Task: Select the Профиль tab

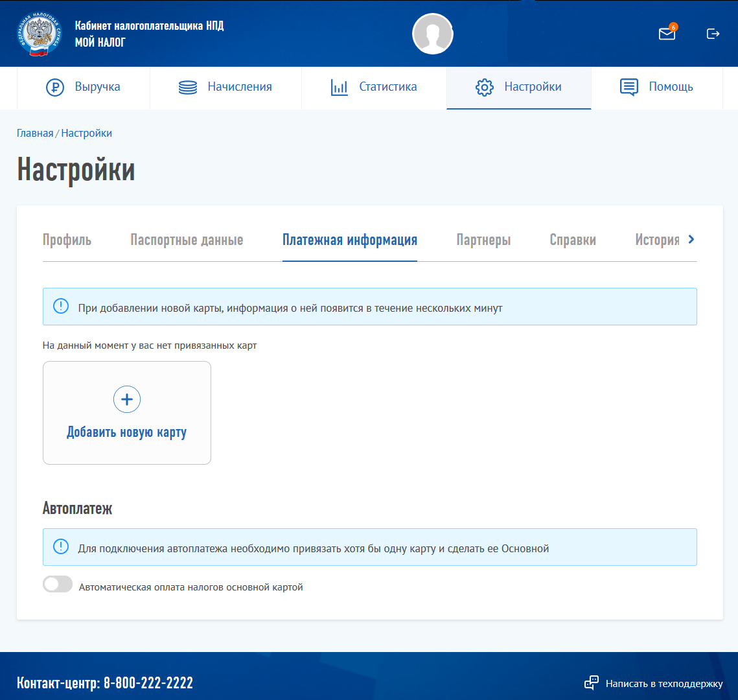Action: pos(66,239)
